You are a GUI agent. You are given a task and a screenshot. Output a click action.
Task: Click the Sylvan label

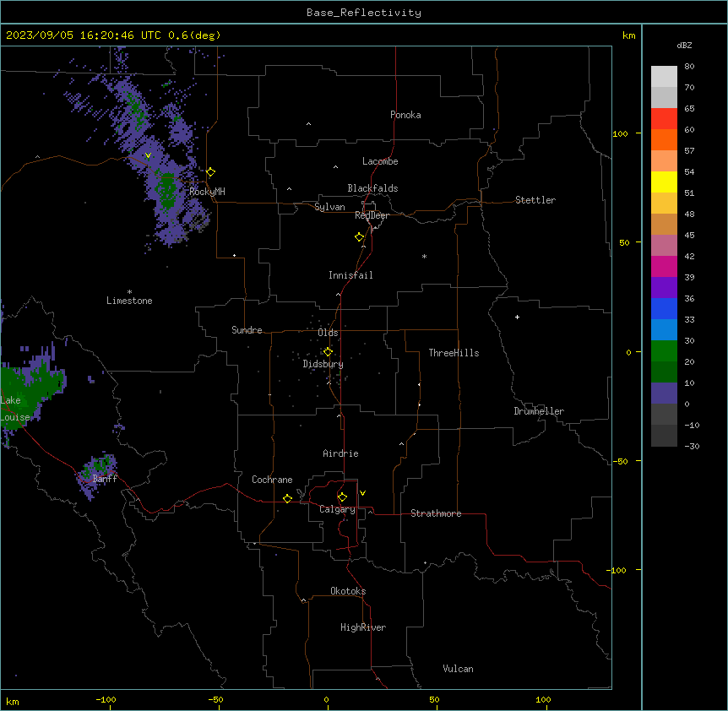point(329,207)
